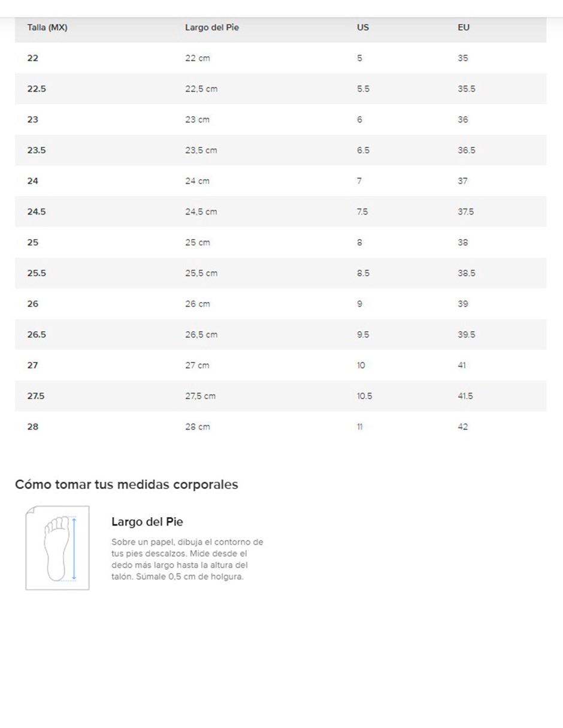Click the 28 cm foot length cell
This screenshot has width=563, height=728.
point(198,427)
